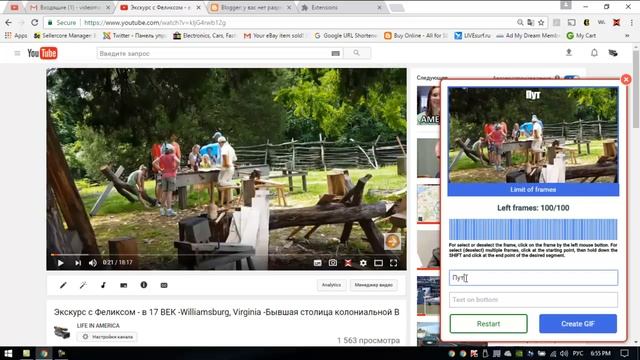Screen dimensions: 640x360
Task: Open a new browser tab
Action: point(396,8)
